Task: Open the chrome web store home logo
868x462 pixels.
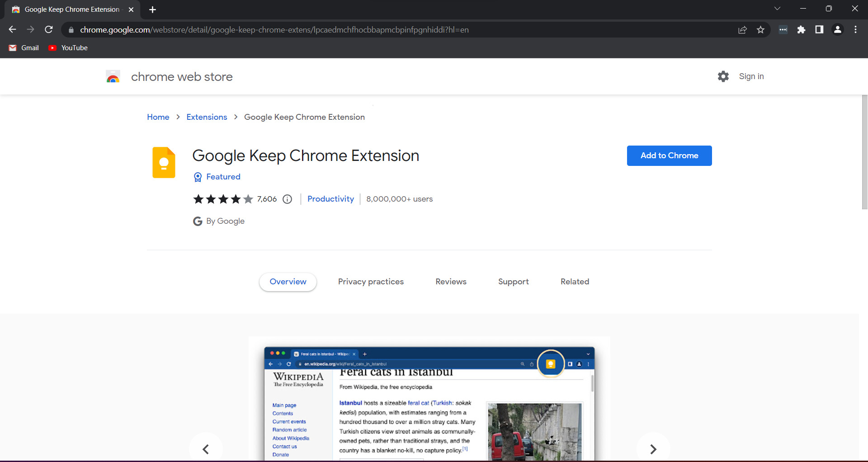Action: click(x=113, y=76)
